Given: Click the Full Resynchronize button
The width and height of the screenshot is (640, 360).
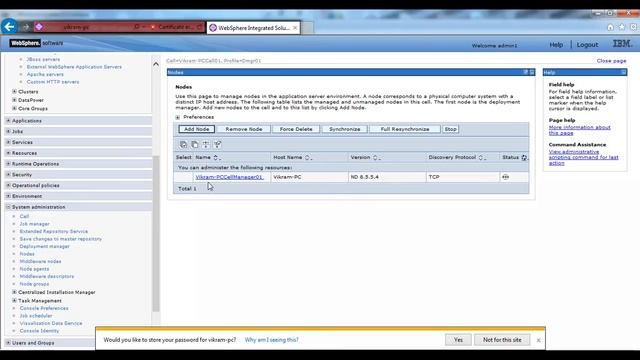Looking at the screenshot, I should 405,129.
